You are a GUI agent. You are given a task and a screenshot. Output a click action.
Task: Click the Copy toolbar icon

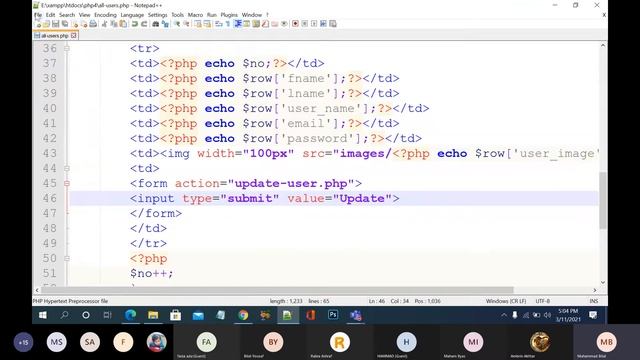[x=114, y=24]
